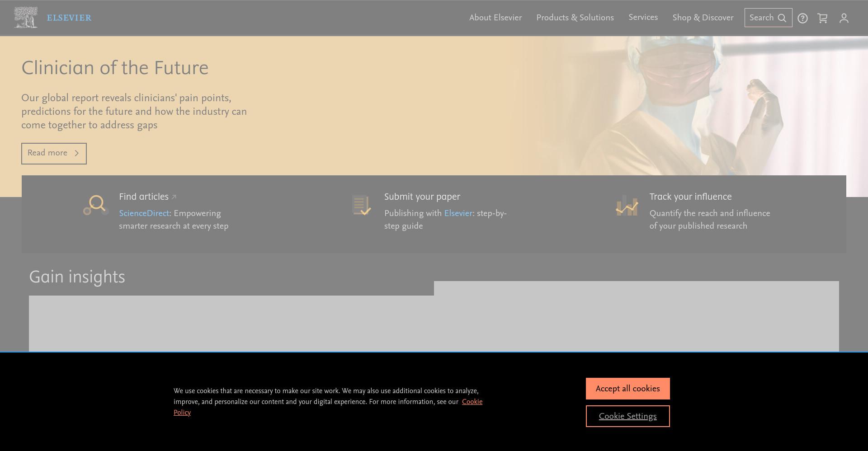Click the Track your influence chart icon
The height and width of the screenshot is (451, 868).
point(627,206)
